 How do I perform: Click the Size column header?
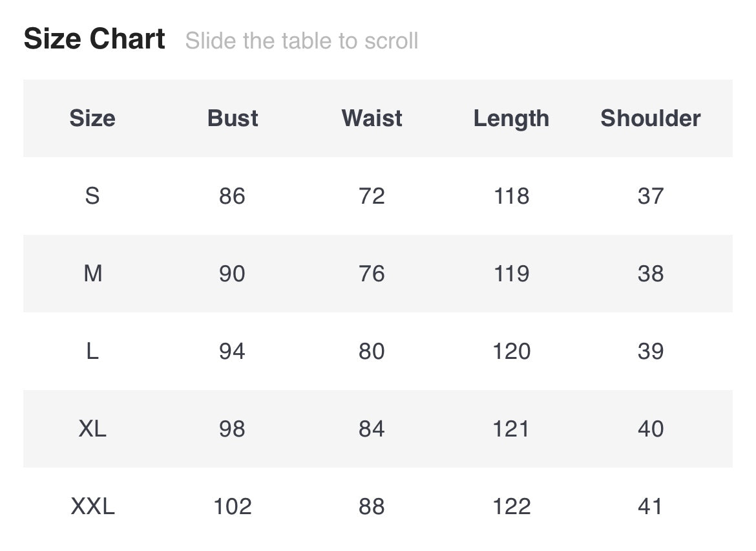92,118
